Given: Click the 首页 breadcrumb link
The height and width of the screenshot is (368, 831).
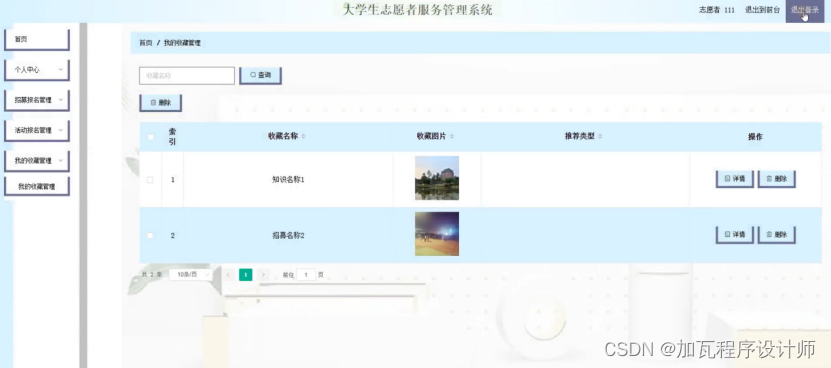Looking at the screenshot, I should coord(146,43).
